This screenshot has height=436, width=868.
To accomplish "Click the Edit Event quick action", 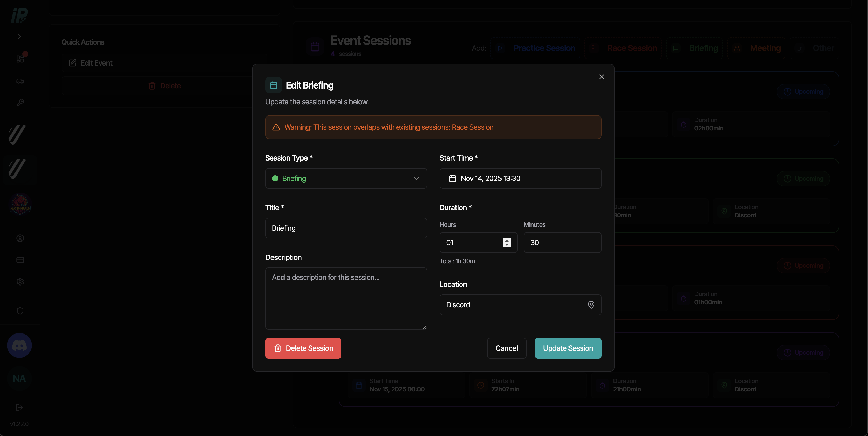I will (164, 63).
